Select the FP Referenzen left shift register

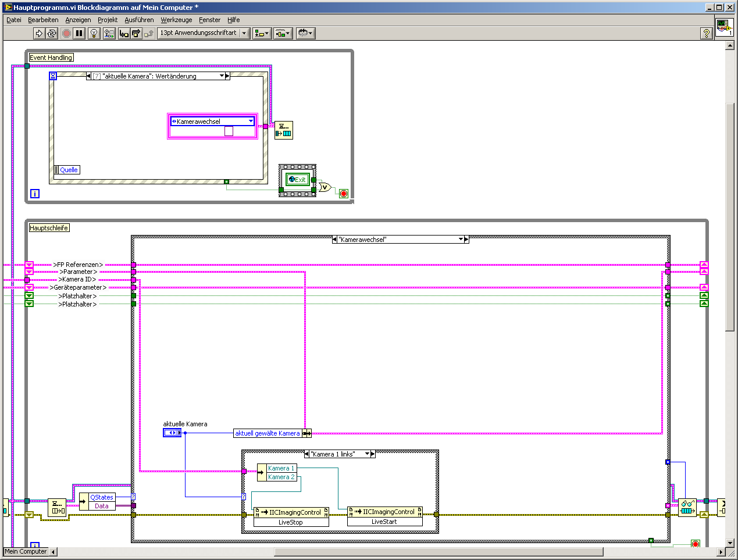(x=29, y=265)
